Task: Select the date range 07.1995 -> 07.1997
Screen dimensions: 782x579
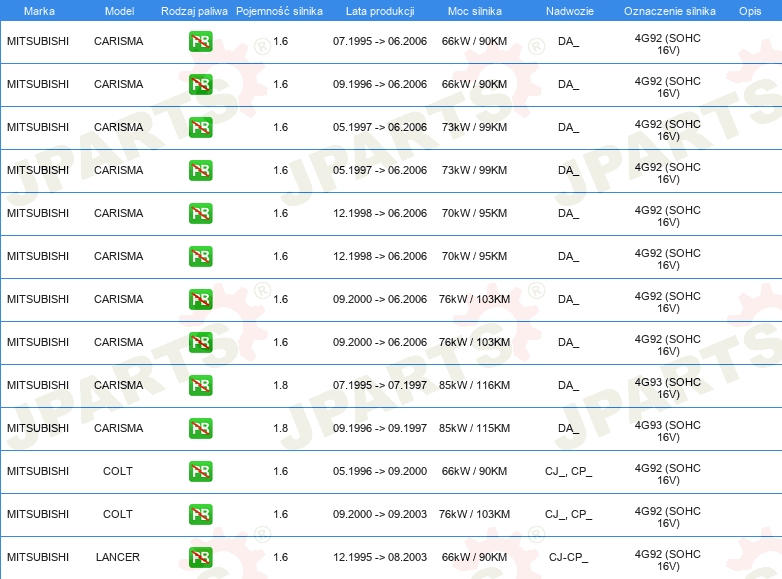Action: [x=380, y=386]
